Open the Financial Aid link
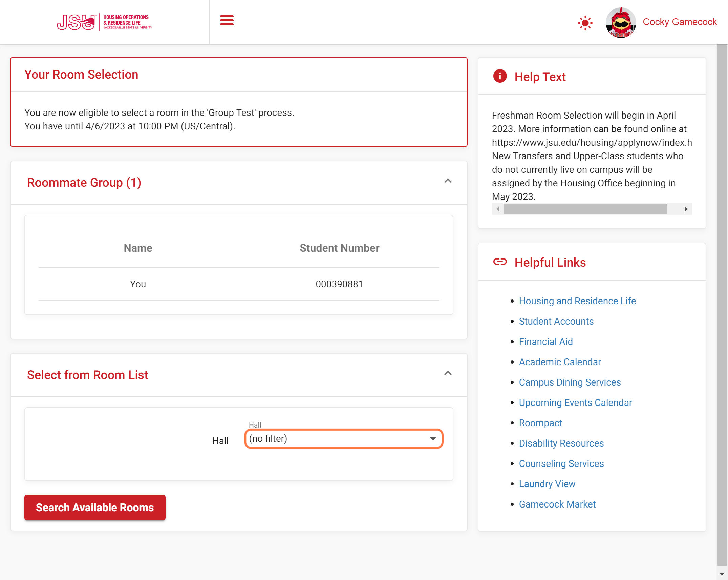This screenshot has width=728, height=580. [x=546, y=341]
